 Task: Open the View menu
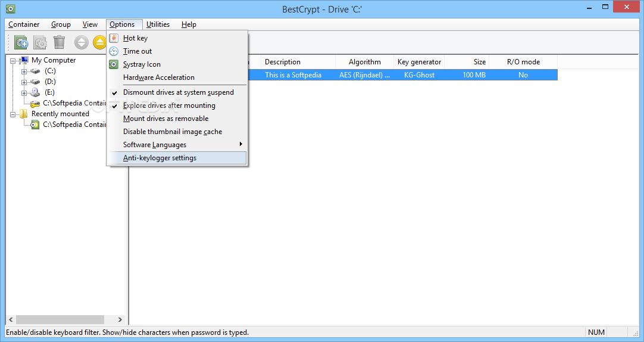[90, 24]
